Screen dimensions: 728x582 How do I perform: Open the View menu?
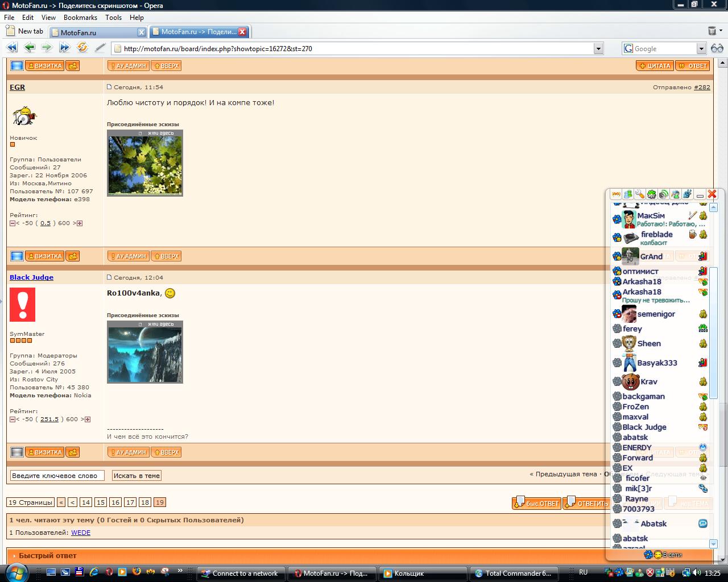[x=48, y=18]
